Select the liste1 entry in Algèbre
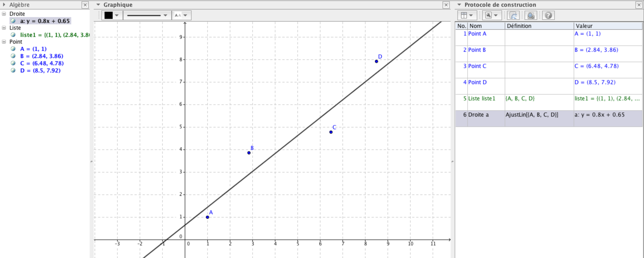The width and height of the screenshot is (644, 258). [55, 35]
